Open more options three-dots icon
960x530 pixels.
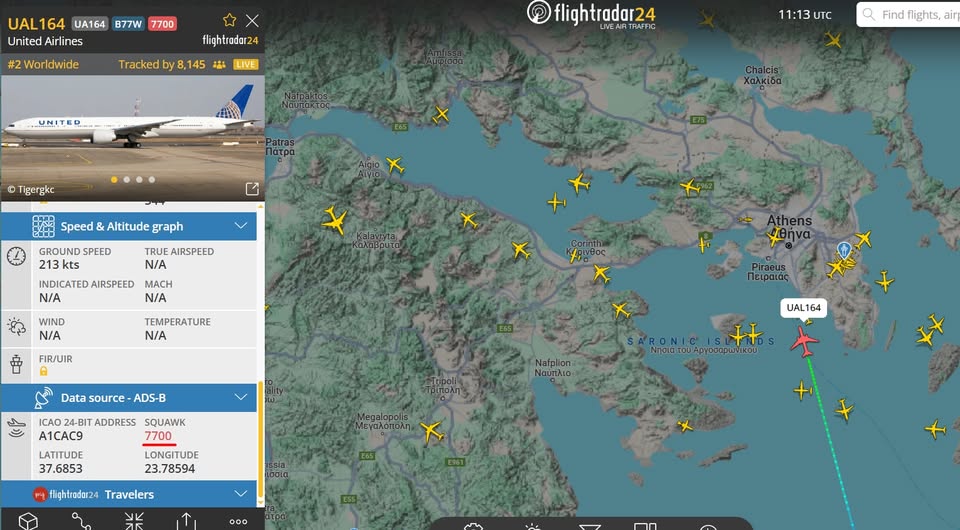[238, 521]
